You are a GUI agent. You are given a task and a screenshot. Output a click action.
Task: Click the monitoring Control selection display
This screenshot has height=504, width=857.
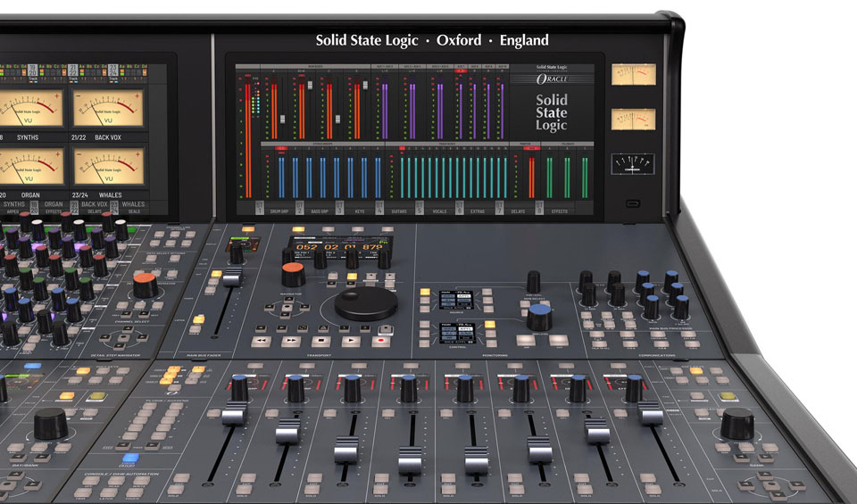click(x=456, y=333)
